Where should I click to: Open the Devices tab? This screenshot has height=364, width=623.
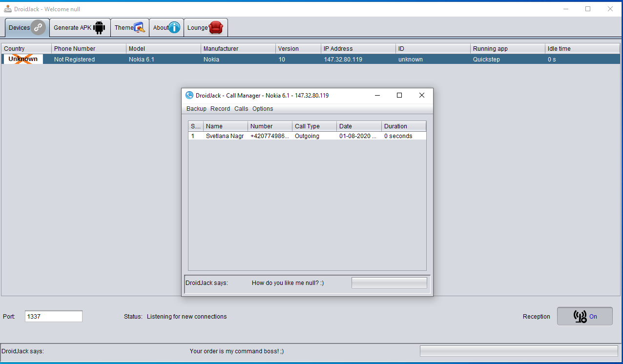pyautogui.click(x=27, y=28)
